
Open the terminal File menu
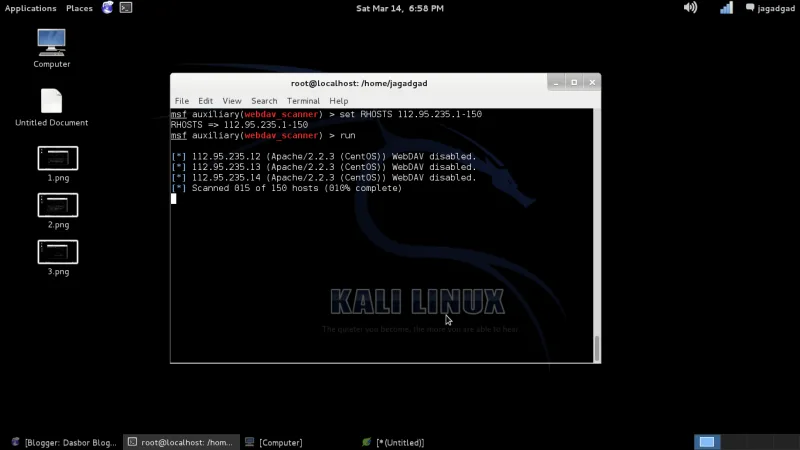coord(182,101)
